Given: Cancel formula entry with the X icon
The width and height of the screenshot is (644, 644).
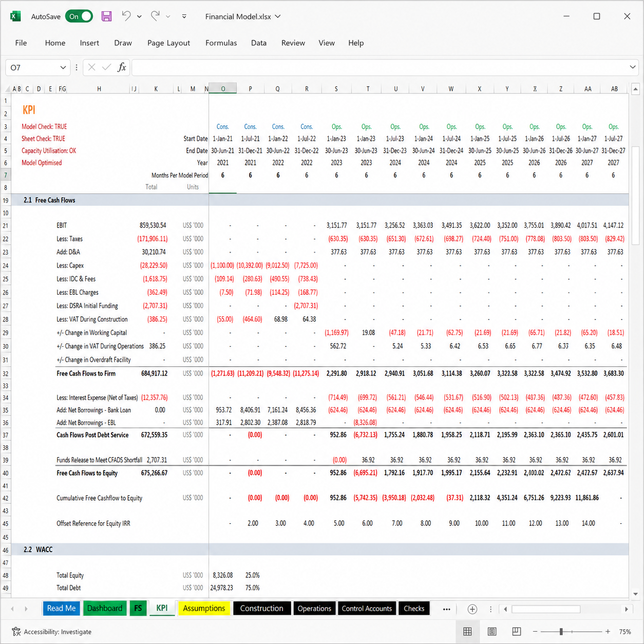Looking at the screenshot, I should [x=91, y=67].
